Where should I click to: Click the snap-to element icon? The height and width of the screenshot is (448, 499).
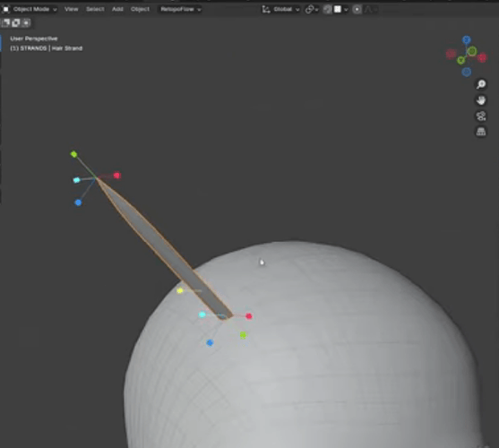338,10
